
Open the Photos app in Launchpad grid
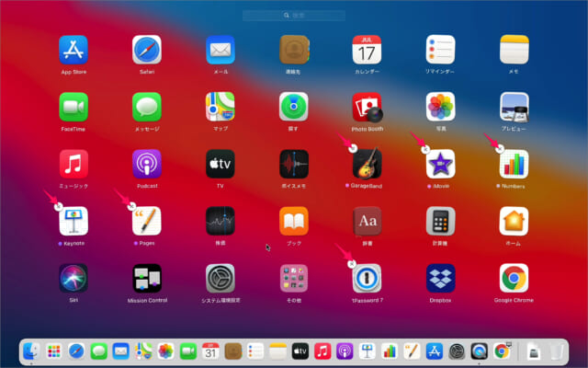click(x=440, y=107)
